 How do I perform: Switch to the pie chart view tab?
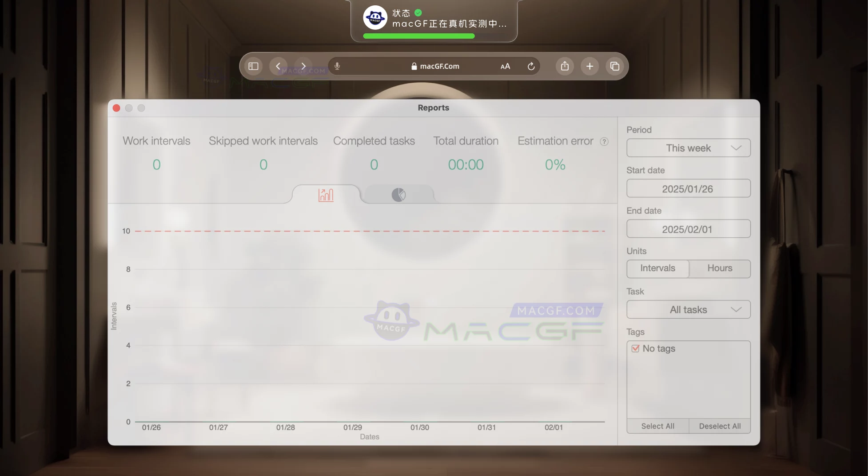click(x=398, y=194)
